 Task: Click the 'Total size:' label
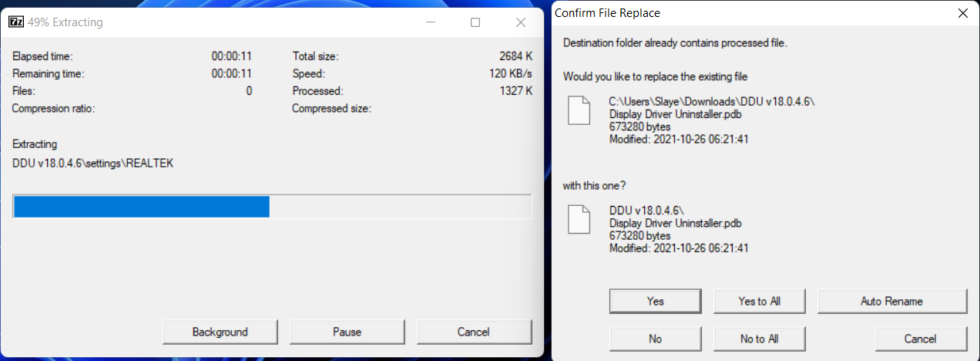(x=315, y=56)
